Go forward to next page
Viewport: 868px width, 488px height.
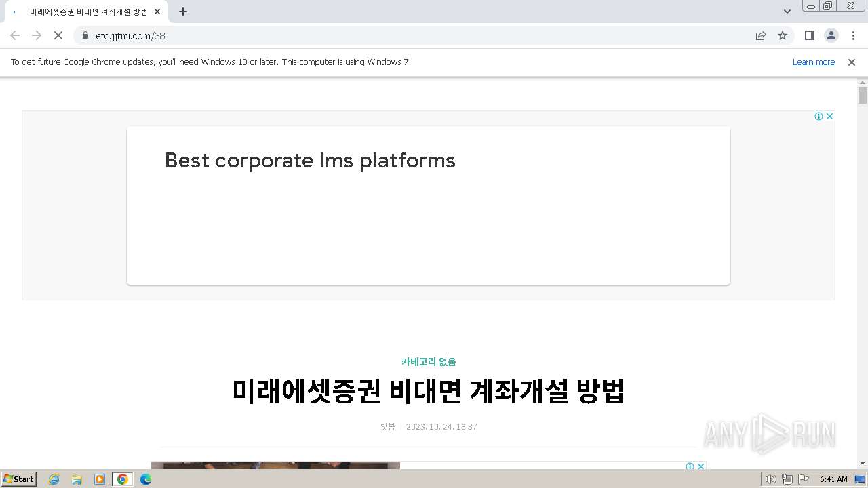click(x=37, y=35)
